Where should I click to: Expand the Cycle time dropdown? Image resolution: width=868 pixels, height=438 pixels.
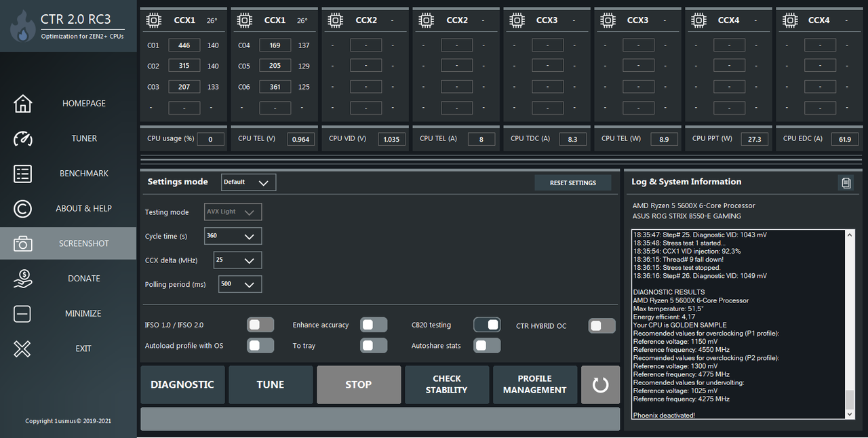[233, 236]
